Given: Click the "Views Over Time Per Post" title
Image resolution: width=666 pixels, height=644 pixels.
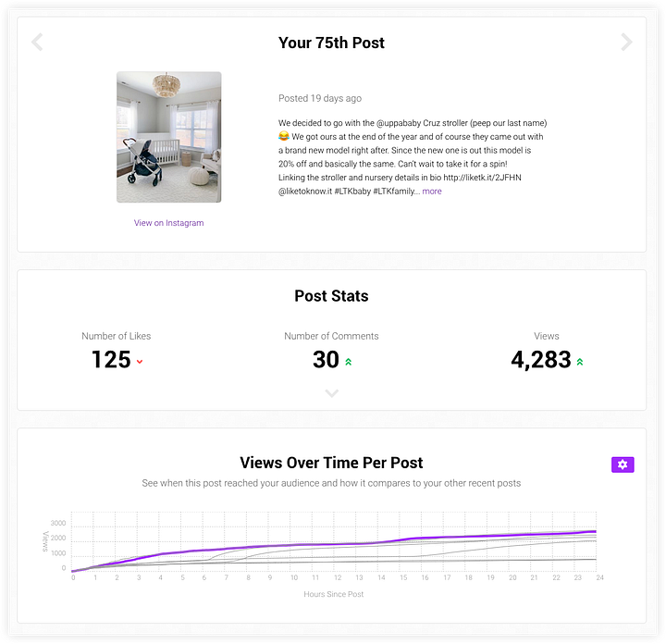Looking at the screenshot, I should tap(331, 463).
